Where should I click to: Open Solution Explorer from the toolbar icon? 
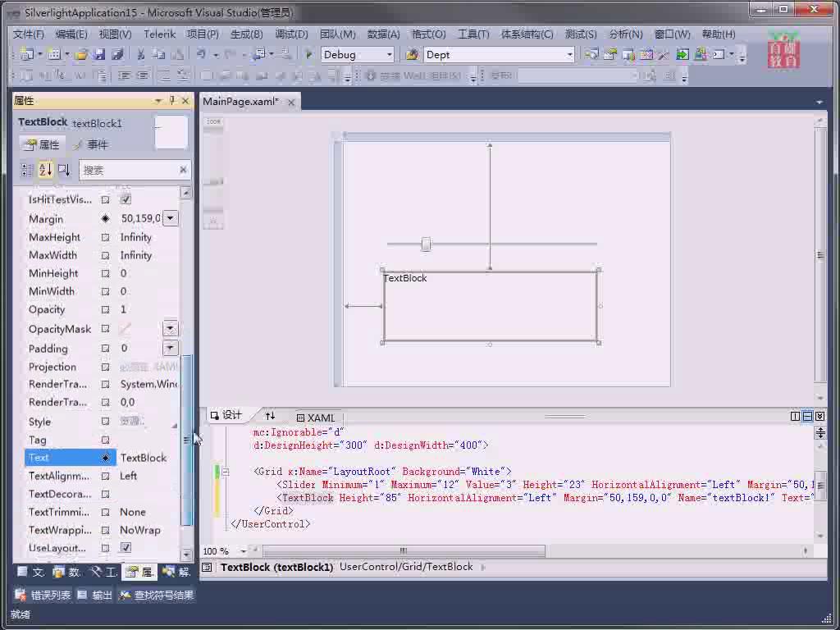pos(591,54)
